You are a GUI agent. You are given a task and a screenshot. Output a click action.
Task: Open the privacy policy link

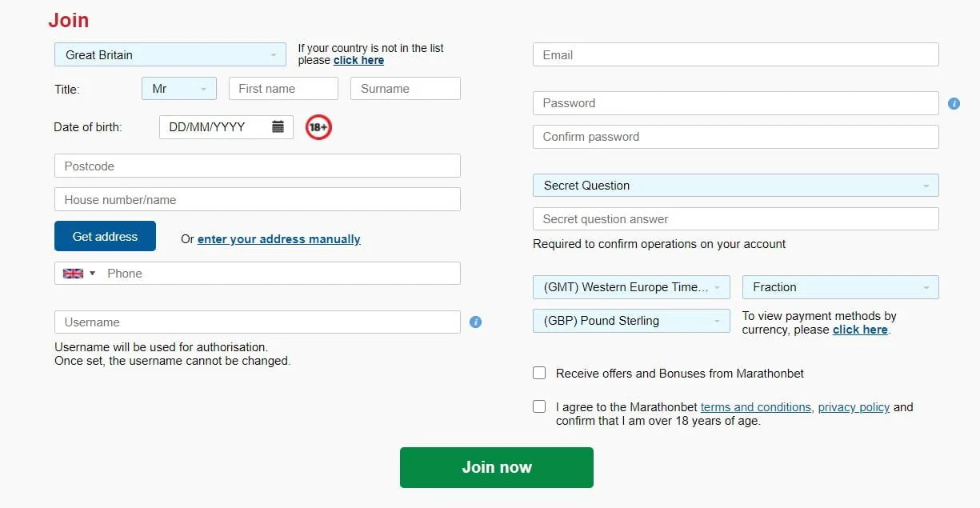[x=854, y=406]
